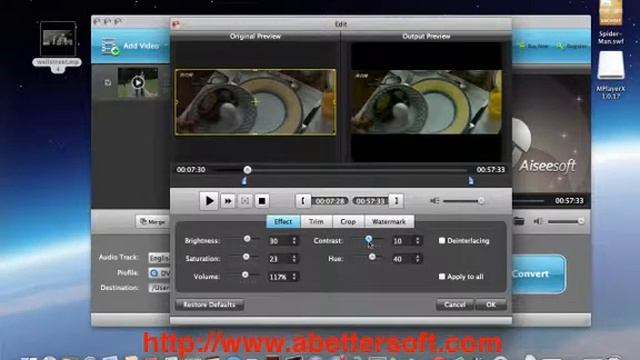The width and height of the screenshot is (640, 360).
Task: Switch to the Effect tab
Action: pos(283,222)
